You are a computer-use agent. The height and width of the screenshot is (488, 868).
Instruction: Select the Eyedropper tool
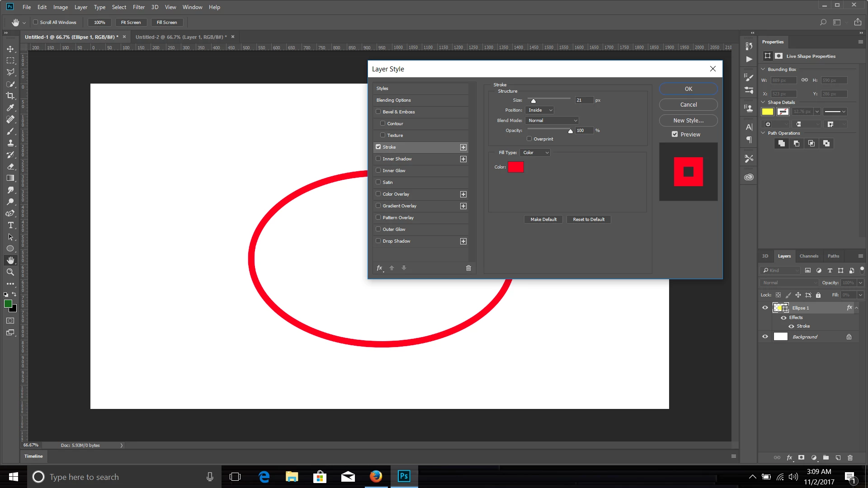[x=10, y=108]
